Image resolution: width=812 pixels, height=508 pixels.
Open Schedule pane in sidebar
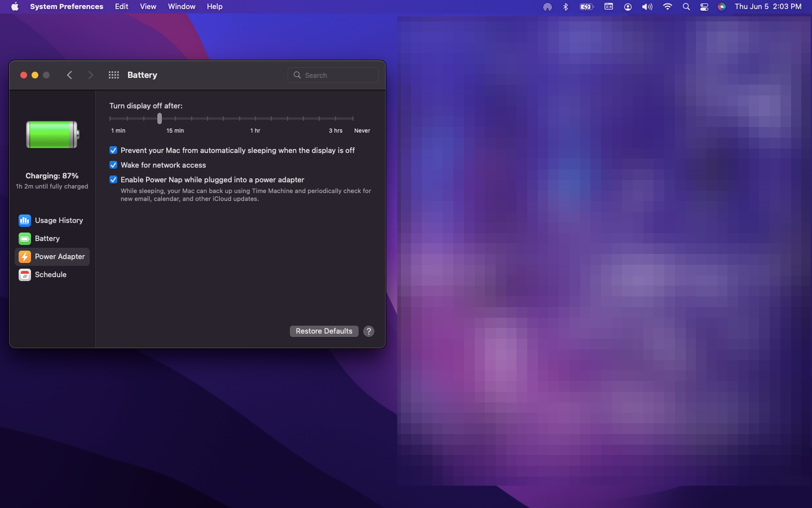click(52, 274)
